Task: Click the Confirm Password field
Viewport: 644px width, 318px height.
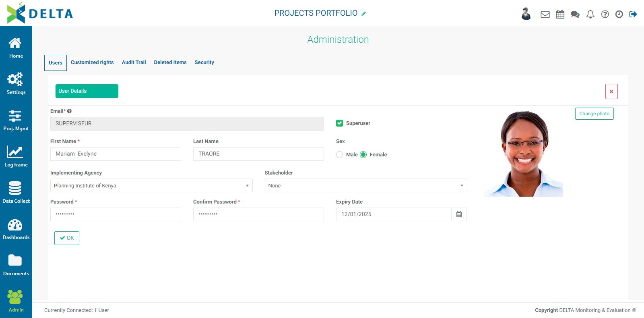Action: 258,214
